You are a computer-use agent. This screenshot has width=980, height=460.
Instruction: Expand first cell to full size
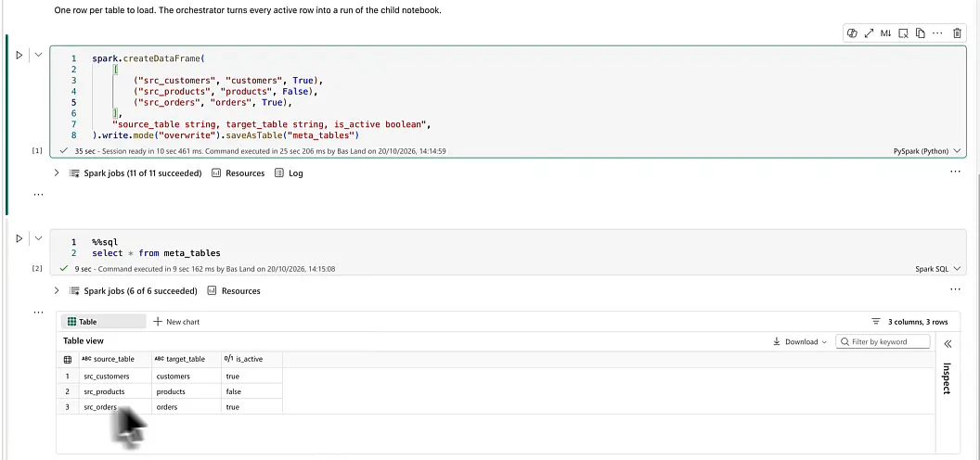869,33
